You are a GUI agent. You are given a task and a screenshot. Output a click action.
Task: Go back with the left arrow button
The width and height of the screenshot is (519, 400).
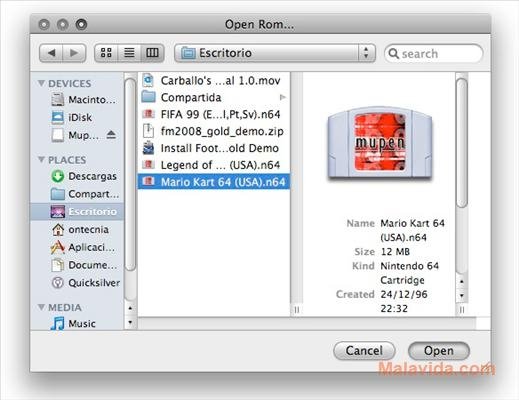(51, 53)
